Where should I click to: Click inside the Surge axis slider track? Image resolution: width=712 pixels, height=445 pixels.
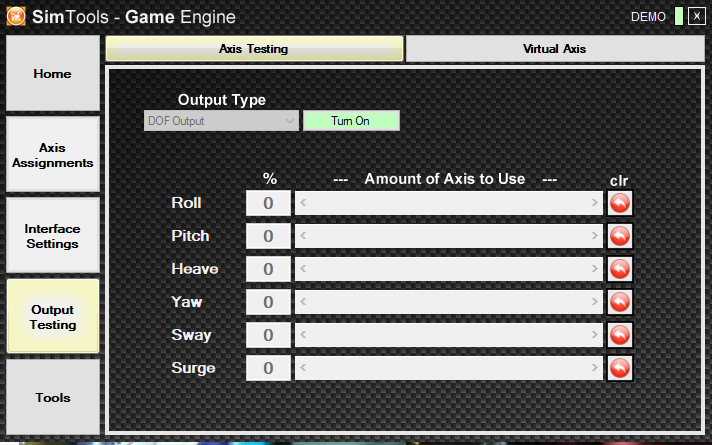click(449, 368)
